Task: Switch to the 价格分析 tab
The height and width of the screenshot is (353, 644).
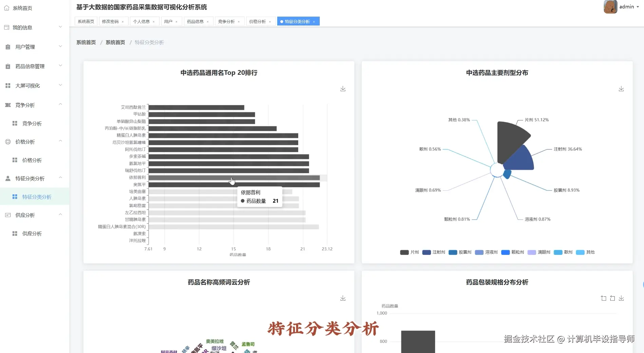Action: (x=258, y=21)
